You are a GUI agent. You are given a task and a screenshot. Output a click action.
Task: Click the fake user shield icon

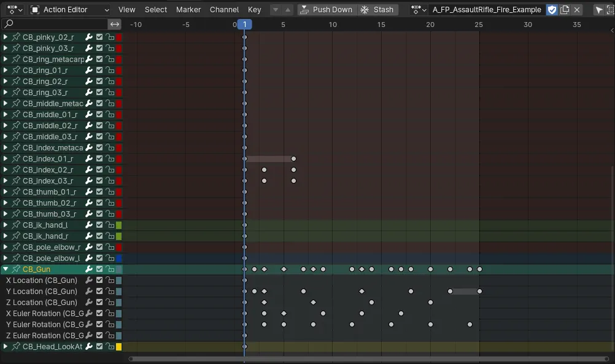[552, 10]
